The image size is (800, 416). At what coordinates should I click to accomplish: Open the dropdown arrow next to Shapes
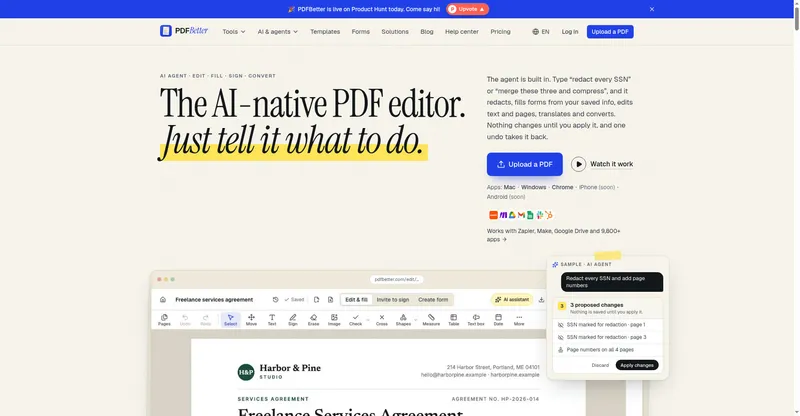415,321
